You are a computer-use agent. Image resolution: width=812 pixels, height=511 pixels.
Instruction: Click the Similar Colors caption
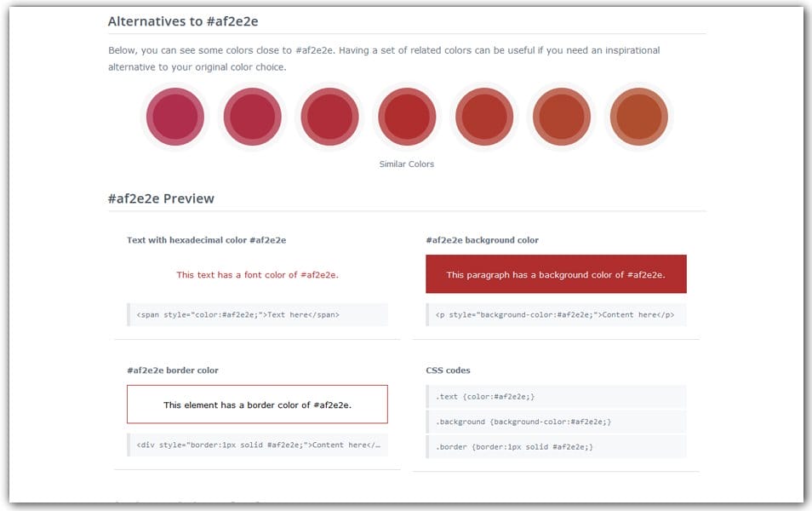click(406, 163)
